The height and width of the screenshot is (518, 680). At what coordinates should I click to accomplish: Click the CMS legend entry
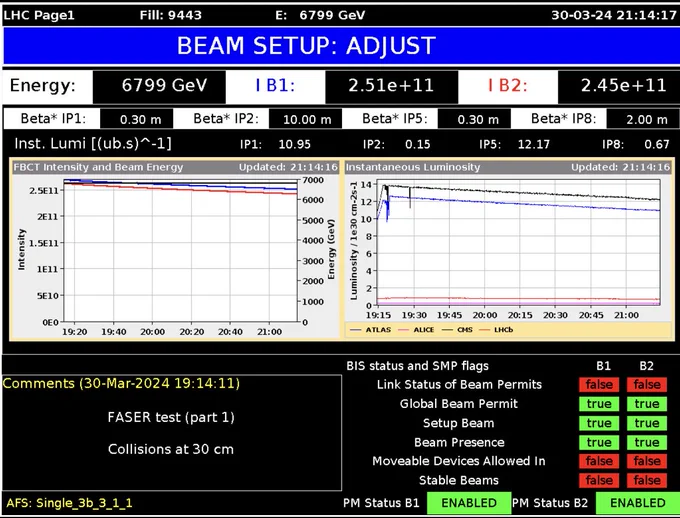[457, 330]
